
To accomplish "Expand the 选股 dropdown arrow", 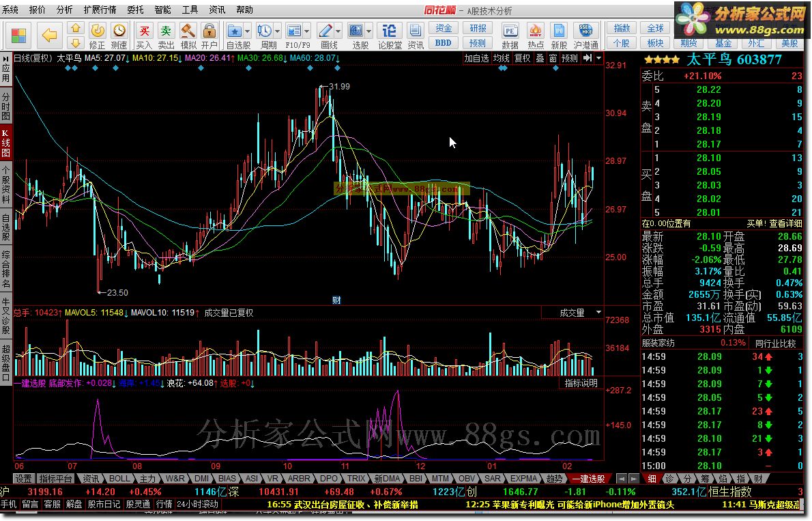I will click(x=369, y=31).
